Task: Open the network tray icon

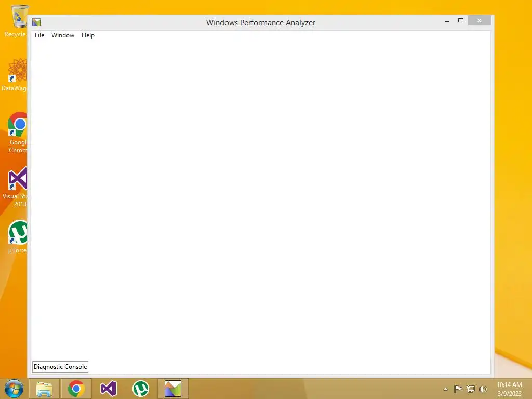Action: point(471,389)
